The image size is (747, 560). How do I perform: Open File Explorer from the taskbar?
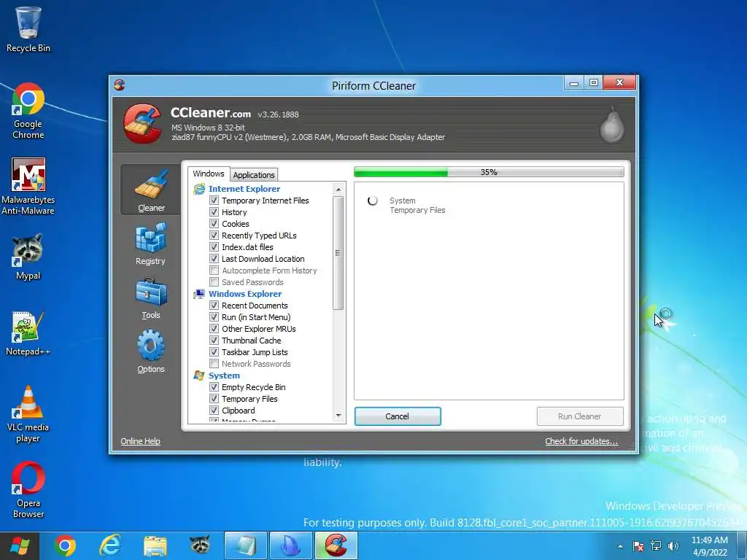pyautogui.click(x=155, y=545)
